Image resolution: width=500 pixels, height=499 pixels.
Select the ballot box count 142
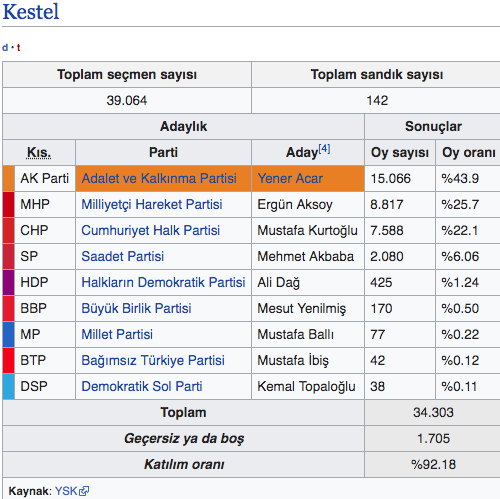point(377,100)
